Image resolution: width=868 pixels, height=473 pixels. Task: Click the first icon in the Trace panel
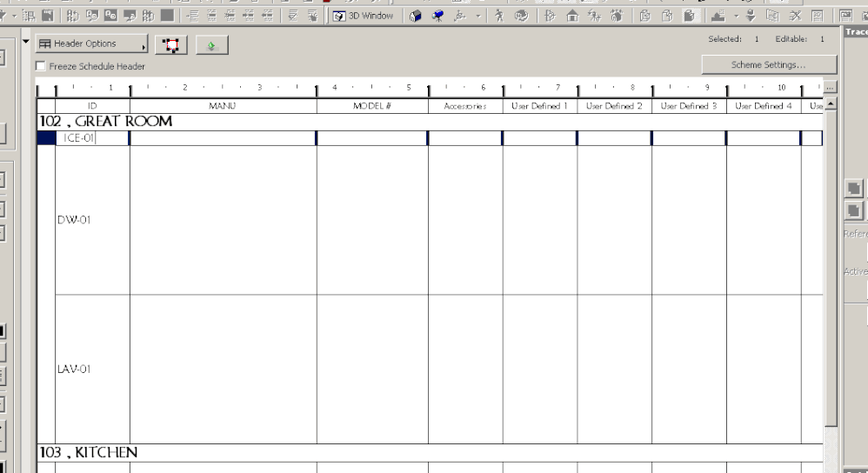point(853,188)
